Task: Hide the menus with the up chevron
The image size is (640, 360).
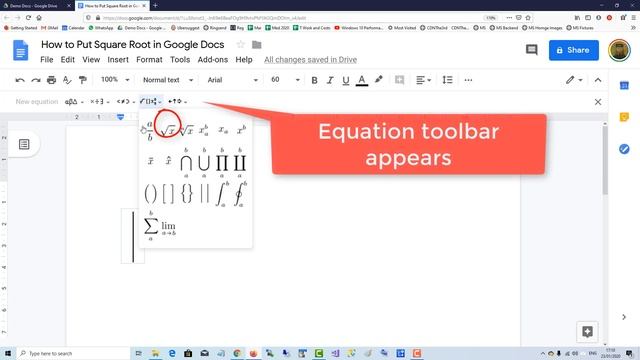Action: (x=598, y=80)
